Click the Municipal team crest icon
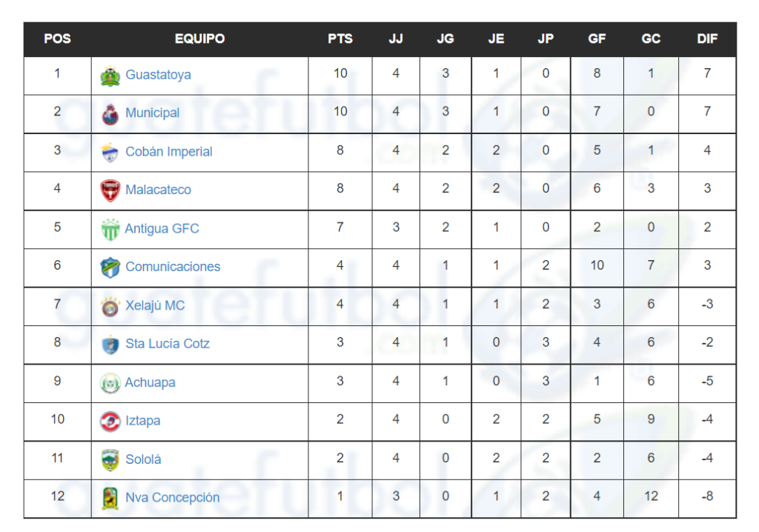The image size is (759, 532). click(x=110, y=114)
